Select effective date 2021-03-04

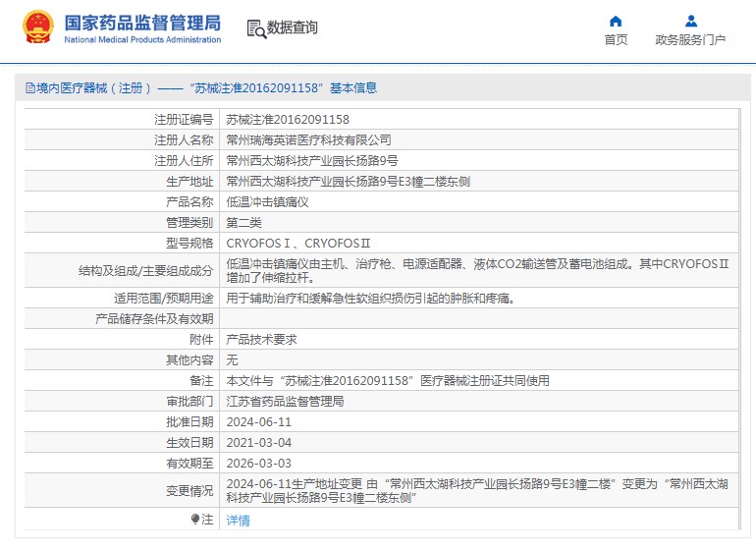(x=259, y=442)
